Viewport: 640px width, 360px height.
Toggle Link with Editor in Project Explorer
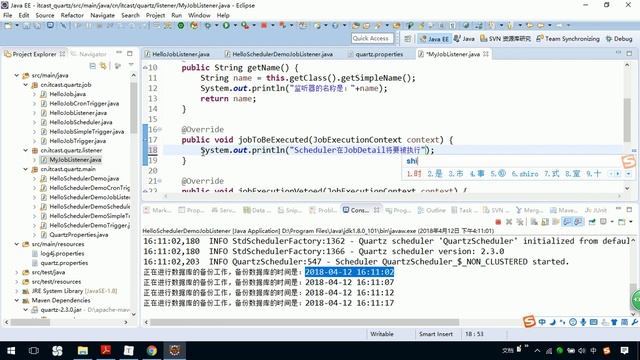click(103, 66)
